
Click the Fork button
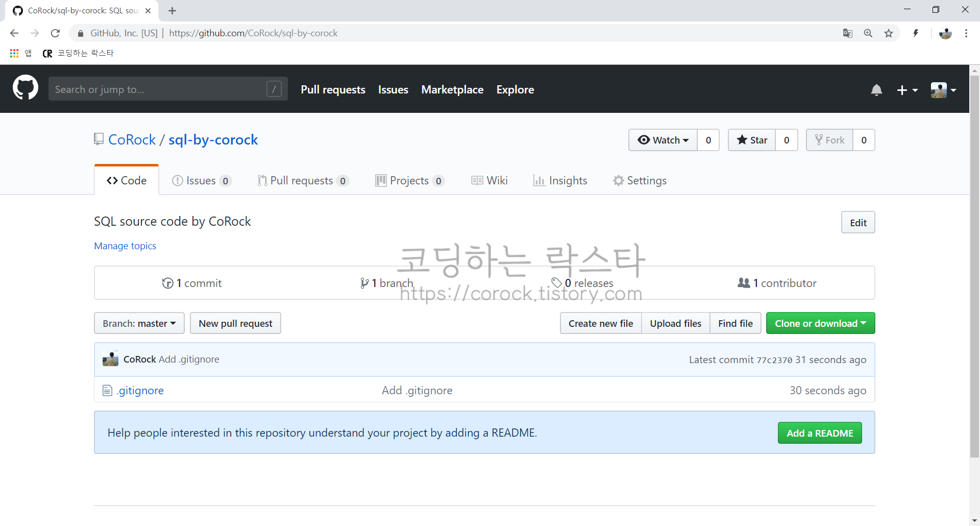point(829,140)
